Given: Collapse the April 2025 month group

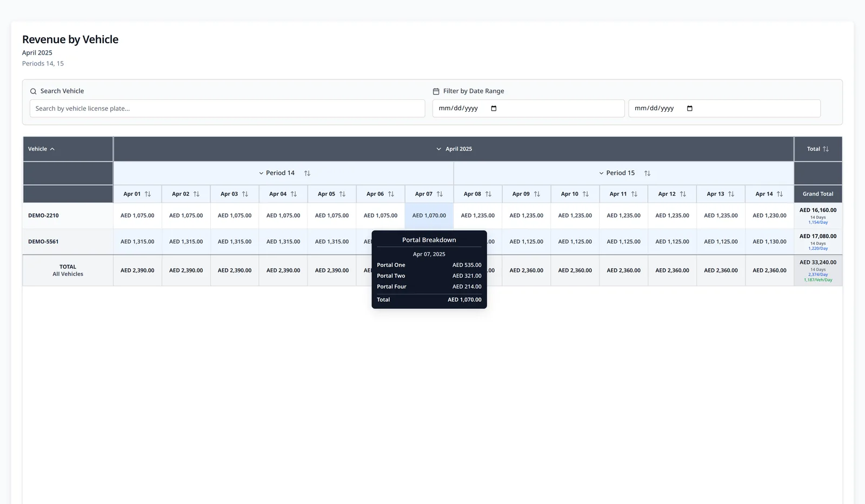Looking at the screenshot, I should pos(439,149).
